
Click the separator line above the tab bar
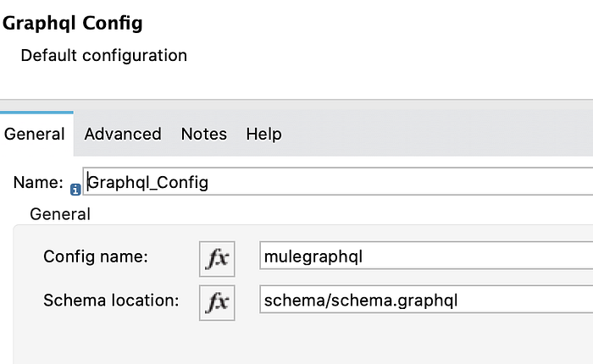pyautogui.click(x=296, y=100)
